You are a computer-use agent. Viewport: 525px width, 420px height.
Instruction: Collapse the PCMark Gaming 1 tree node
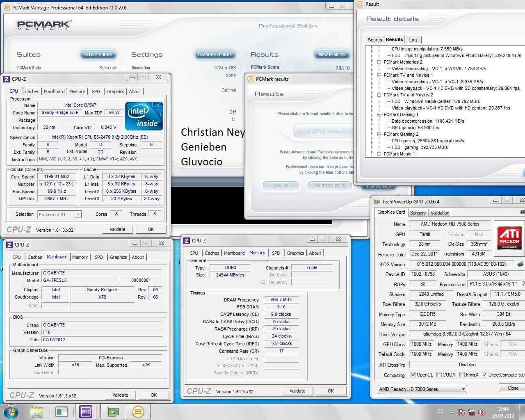[379, 114]
